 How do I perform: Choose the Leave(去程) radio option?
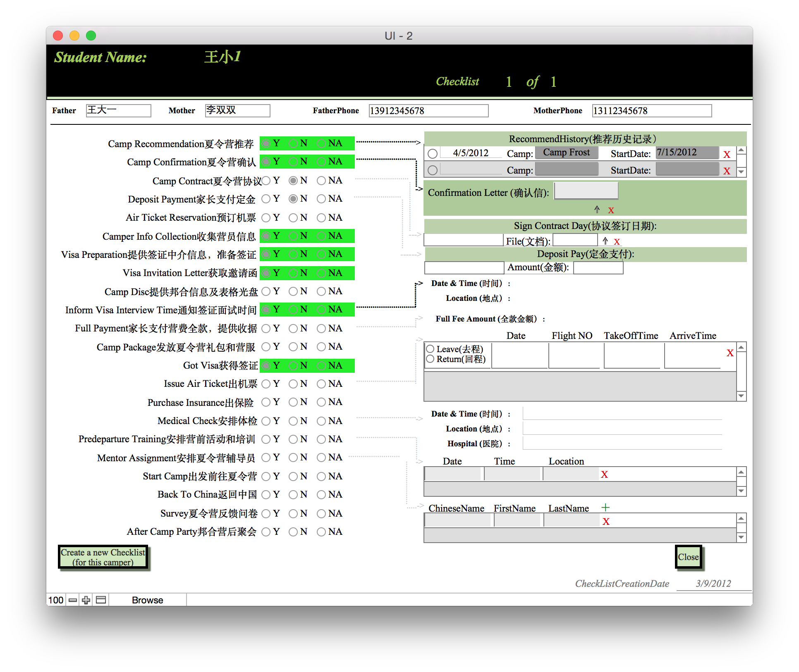(430, 349)
